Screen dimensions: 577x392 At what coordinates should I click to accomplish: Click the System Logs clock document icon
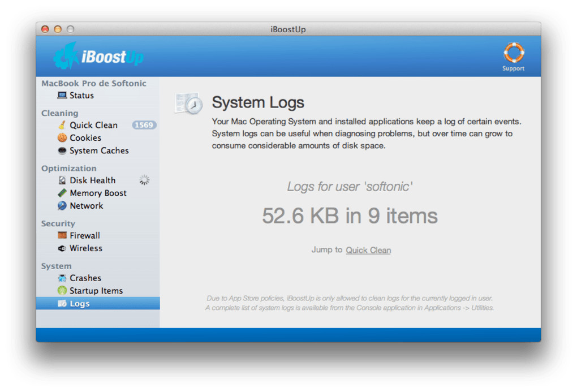189,104
